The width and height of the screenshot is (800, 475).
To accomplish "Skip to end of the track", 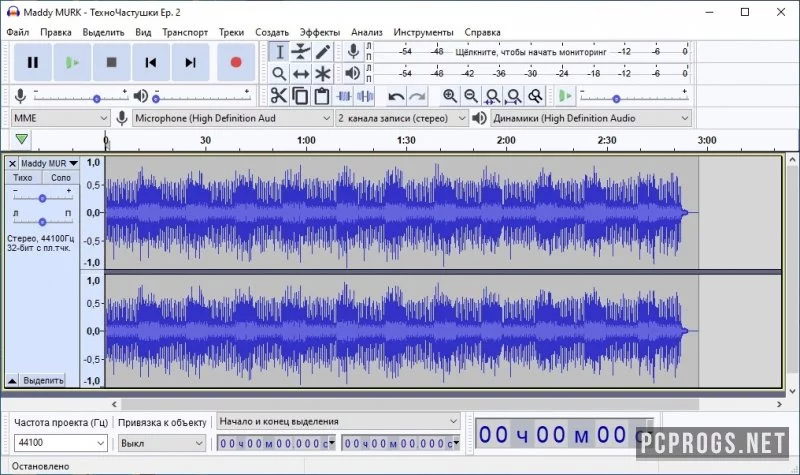I will click(190, 62).
